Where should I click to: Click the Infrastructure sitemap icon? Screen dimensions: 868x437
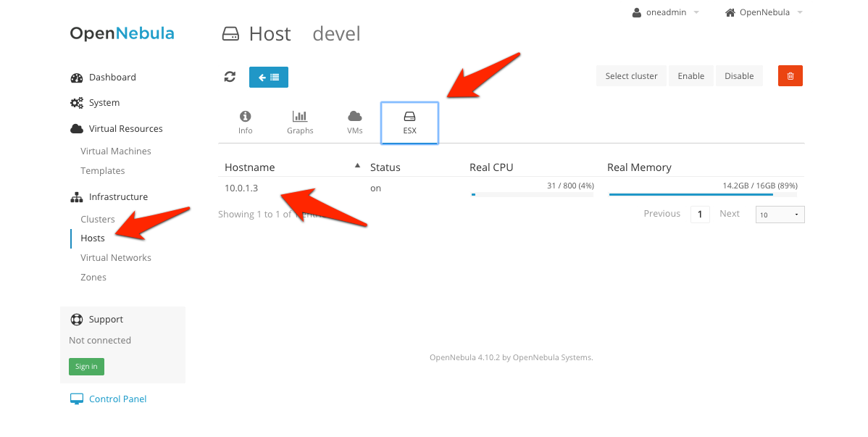pyautogui.click(x=76, y=197)
